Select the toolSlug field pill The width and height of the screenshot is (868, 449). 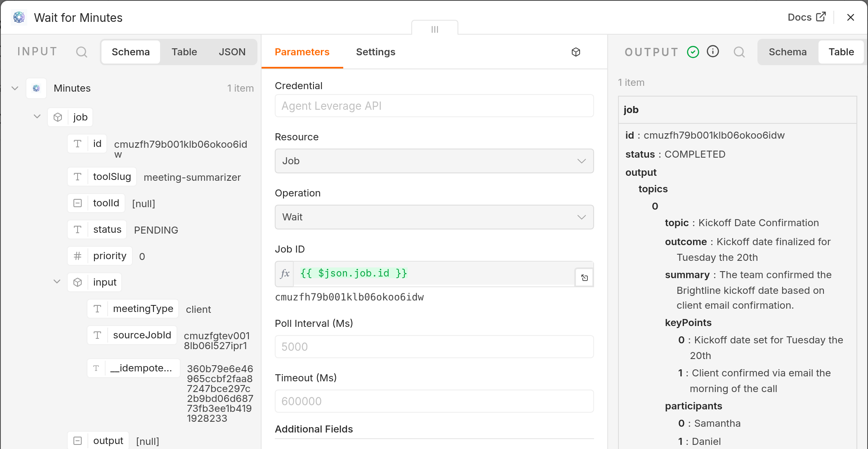point(102,177)
